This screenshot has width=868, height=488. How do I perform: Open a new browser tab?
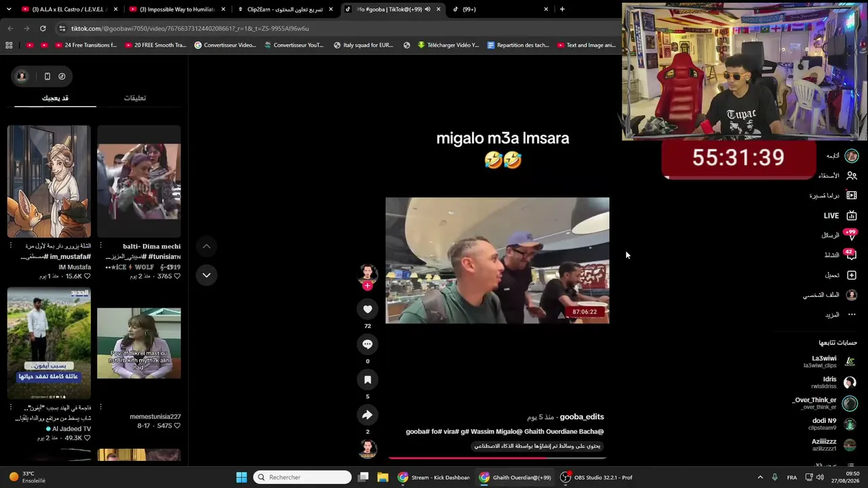click(x=562, y=9)
